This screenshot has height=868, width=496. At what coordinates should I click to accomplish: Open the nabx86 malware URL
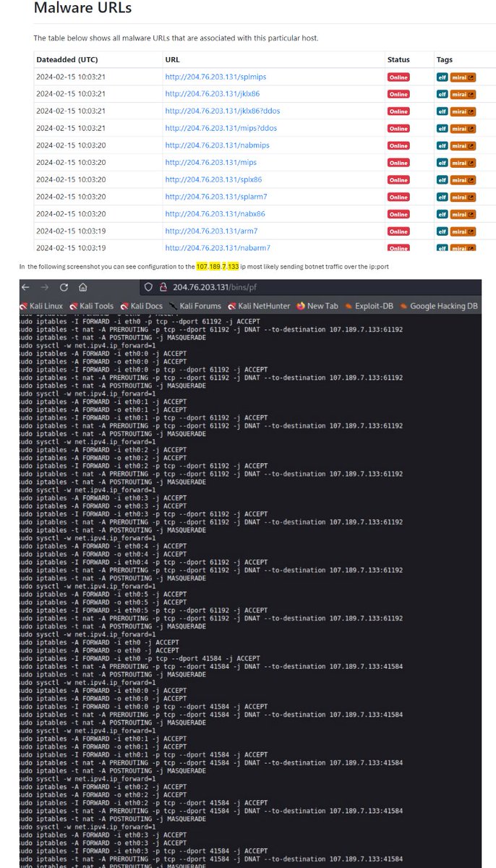pos(215,214)
